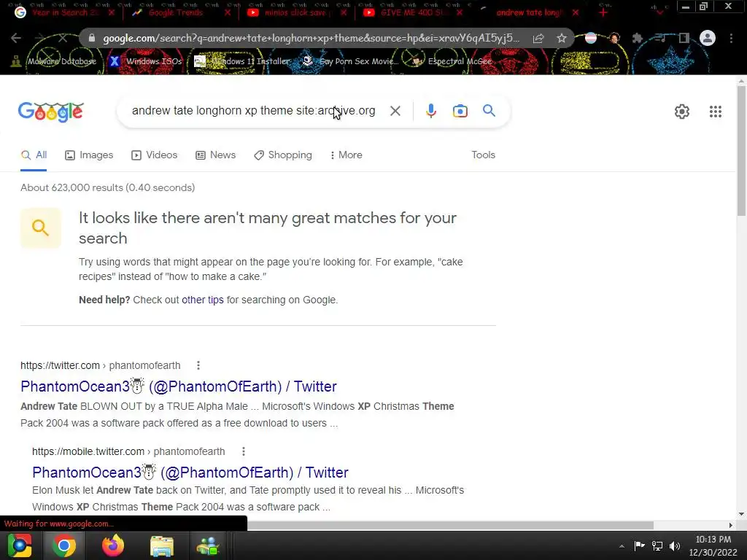
Task: Go to Google home via logo
Action: click(51, 112)
